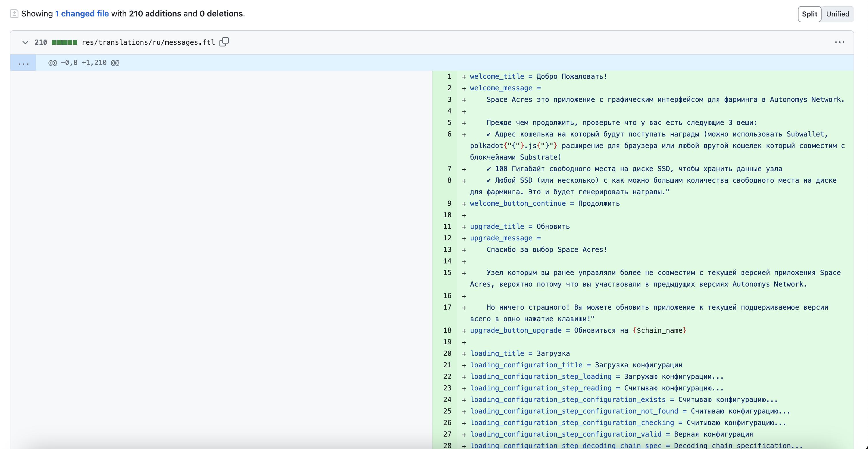This screenshot has width=868, height=449.
Task: Open the file options three-dot menu
Action: [x=839, y=42]
